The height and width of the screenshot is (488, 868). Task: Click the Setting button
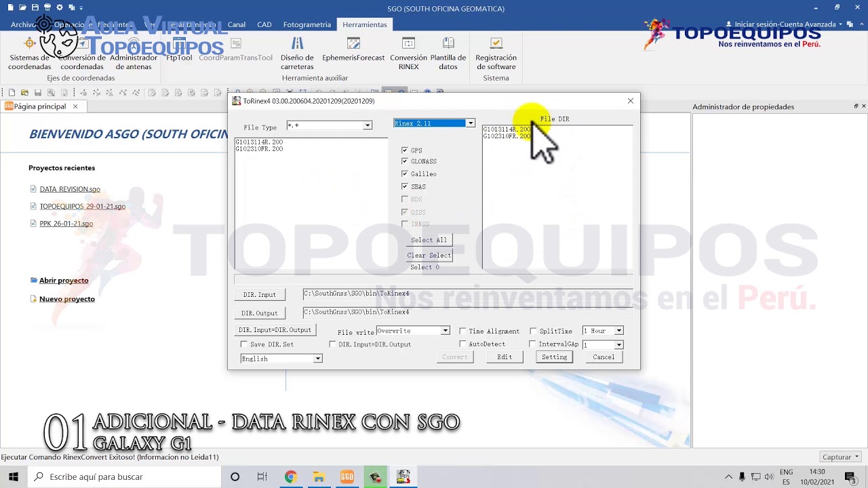[x=555, y=357]
